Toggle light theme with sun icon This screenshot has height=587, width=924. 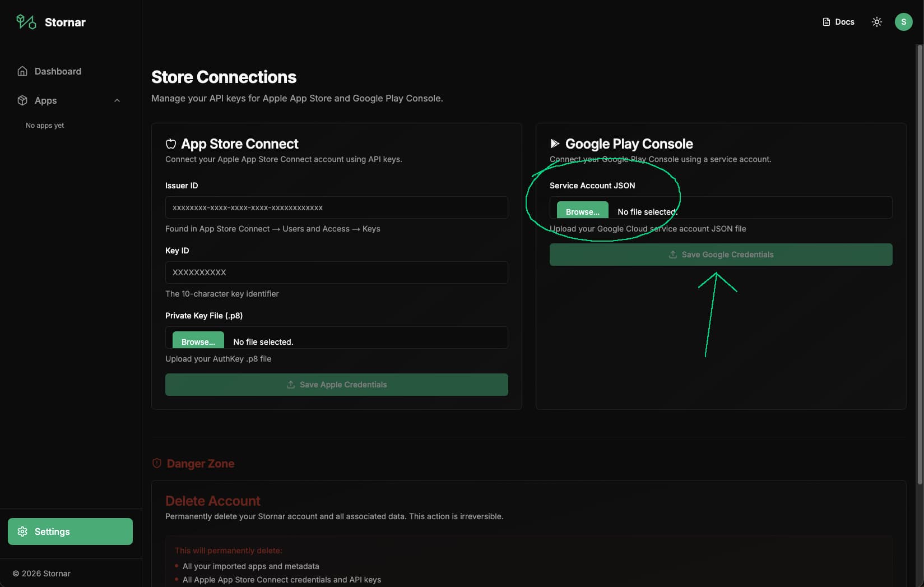[877, 22]
